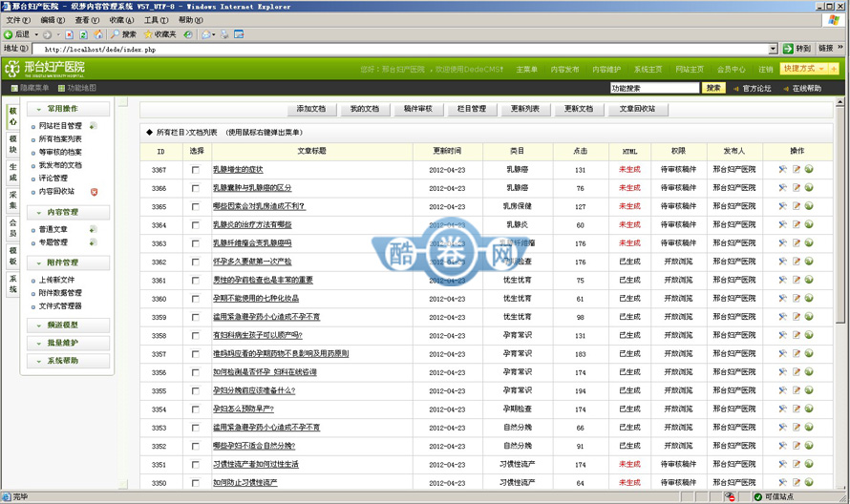The width and height of the screenshot is (850, 504).
Task: Switch to the 生成 vertical side tab
Action: tap(13, 173)
